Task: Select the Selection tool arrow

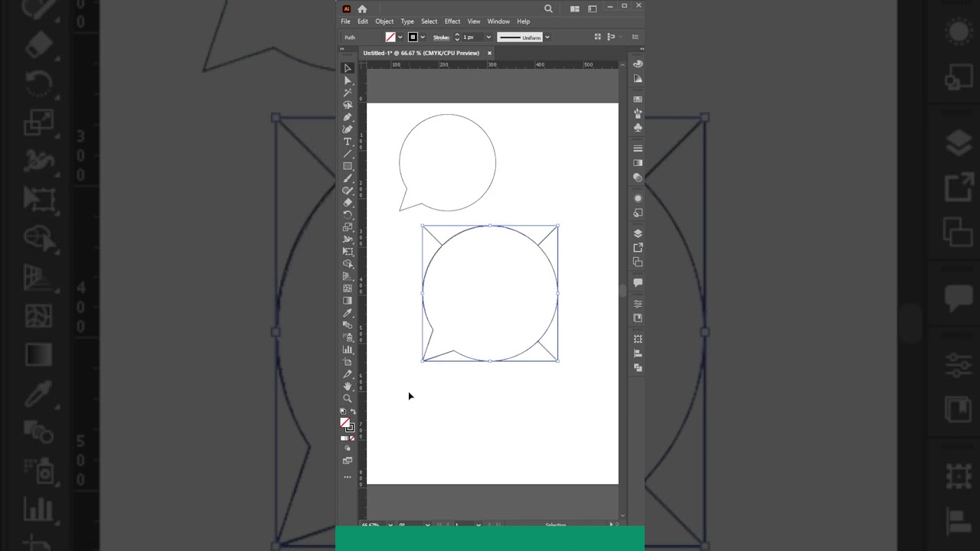Action: pyautogui.click(x=348, y=68)
